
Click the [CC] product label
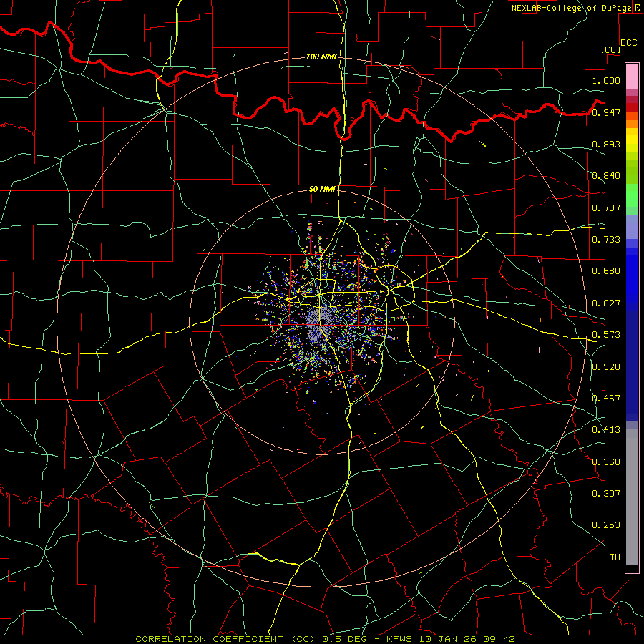click(610, 49)
